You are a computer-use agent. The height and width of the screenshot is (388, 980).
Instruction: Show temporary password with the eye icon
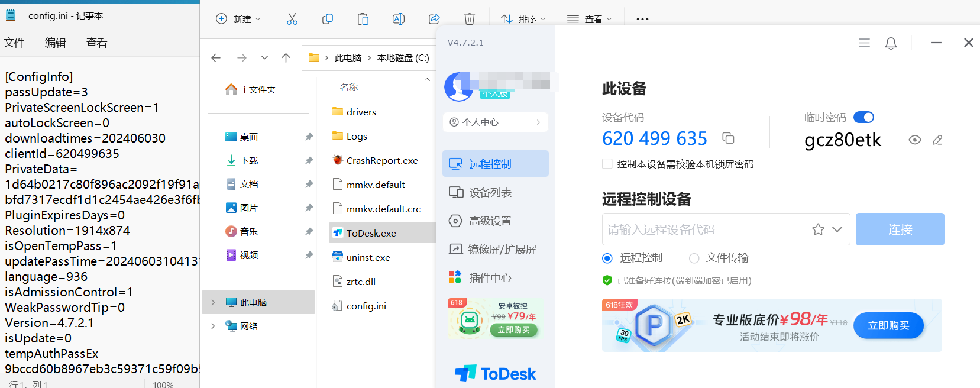click(915, 140)
